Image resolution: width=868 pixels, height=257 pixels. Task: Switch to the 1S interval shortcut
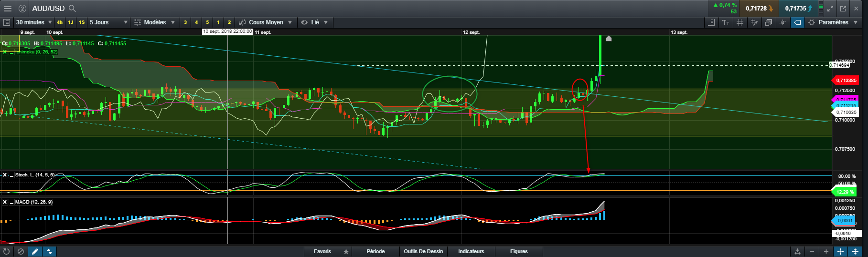(82, 22)
